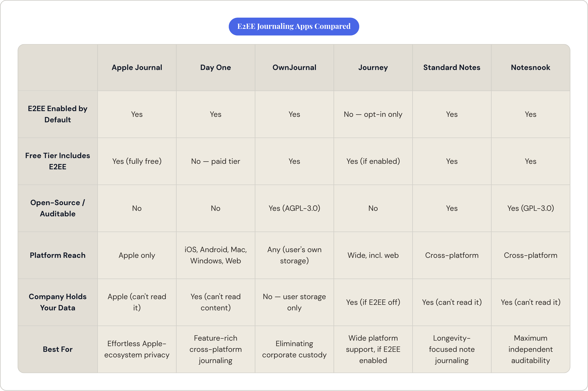Viewport: 588px width, 391px height.
Task: Click E2EE default 'Yes' under Notesnook
Action: pos(530,114)
